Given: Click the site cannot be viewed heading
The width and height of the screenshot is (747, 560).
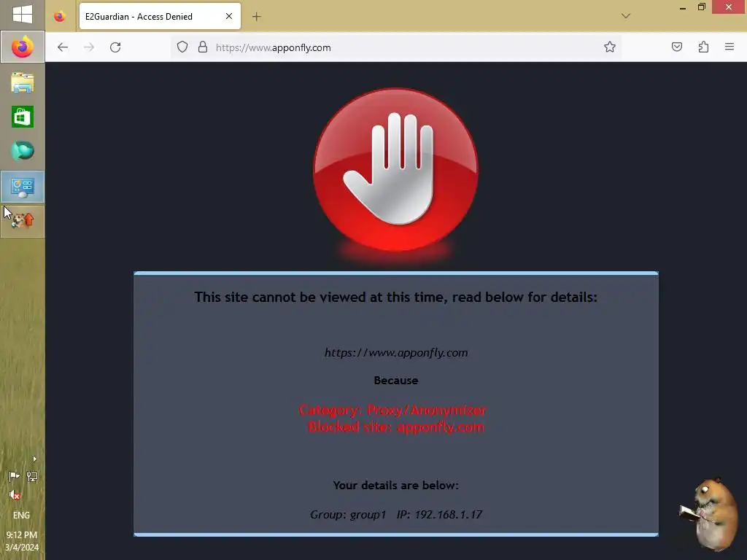Looking at the screenshot, I should (x=396, y=297).
